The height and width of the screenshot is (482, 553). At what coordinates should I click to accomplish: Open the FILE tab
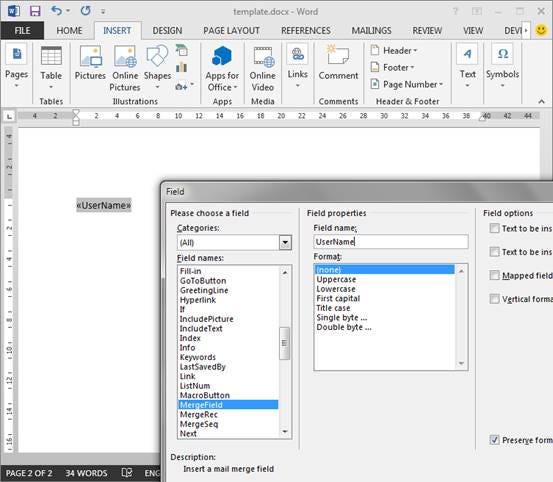[x=22, y=31]
